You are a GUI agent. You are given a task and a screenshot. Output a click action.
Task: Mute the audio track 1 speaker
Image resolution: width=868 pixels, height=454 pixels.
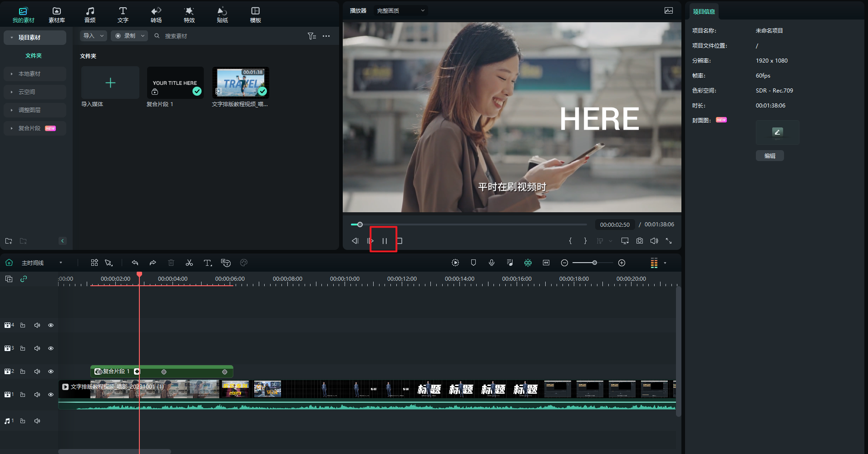[37, 421]
